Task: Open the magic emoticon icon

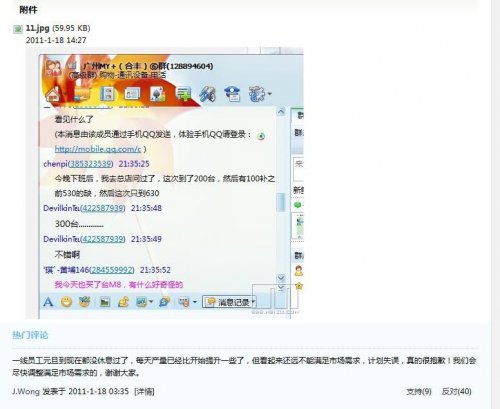Action: tap(85, 302)
